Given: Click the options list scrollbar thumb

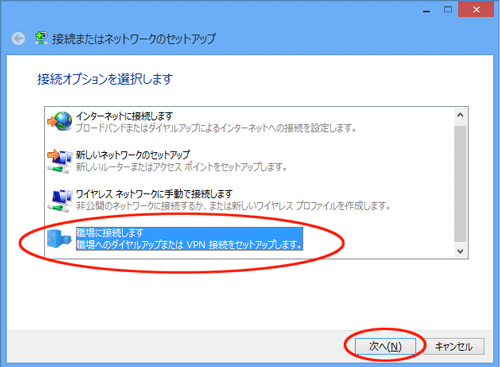Looking at the screenshot, I should (x=460, y=184).
